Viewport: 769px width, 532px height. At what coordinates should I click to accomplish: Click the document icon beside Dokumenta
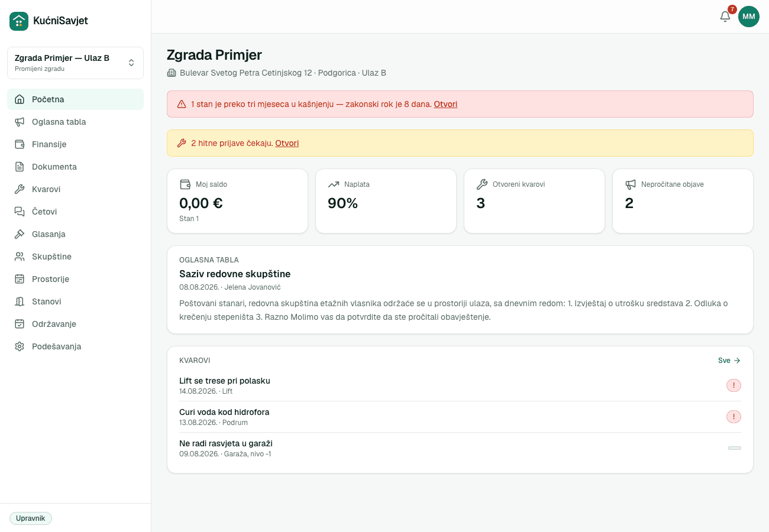[x=20, y=167]
